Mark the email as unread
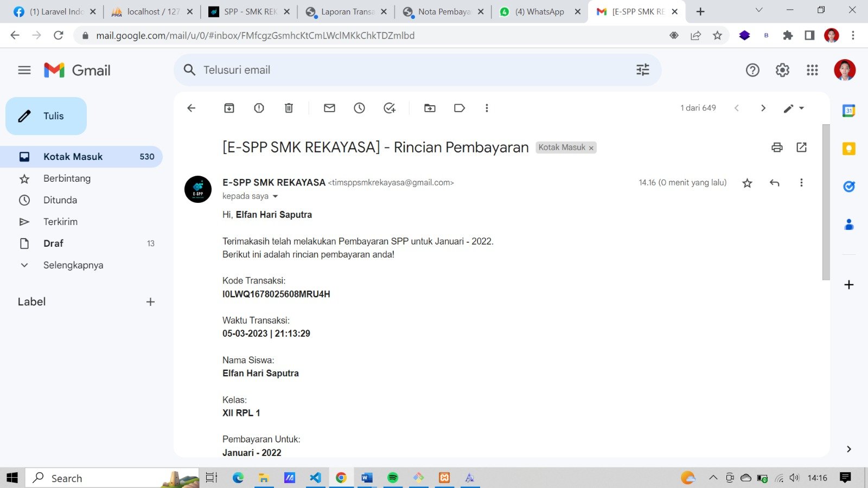 click(329, 108)
